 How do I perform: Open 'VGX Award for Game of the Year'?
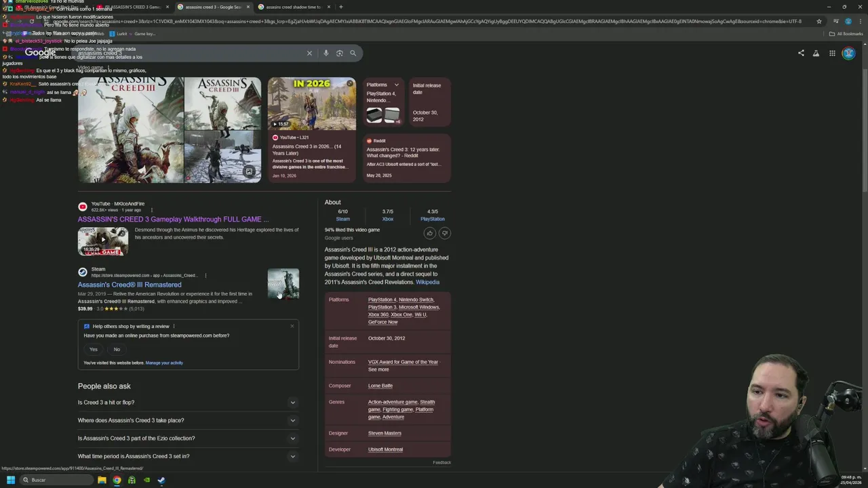[x=403, y=362]
